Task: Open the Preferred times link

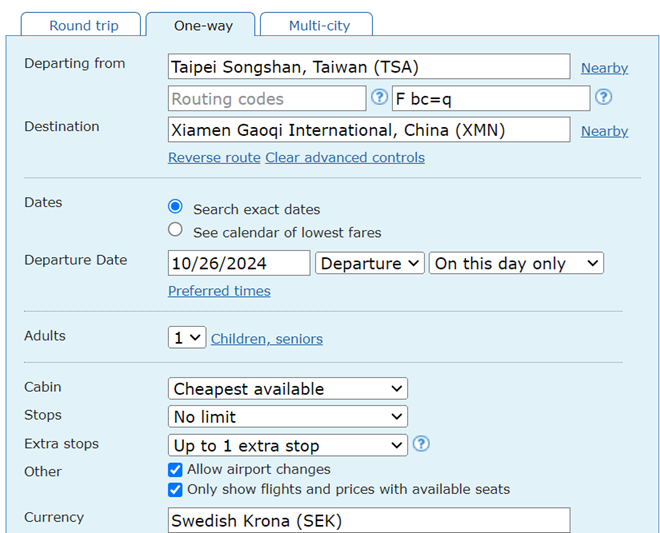Action: coord(219,291)
